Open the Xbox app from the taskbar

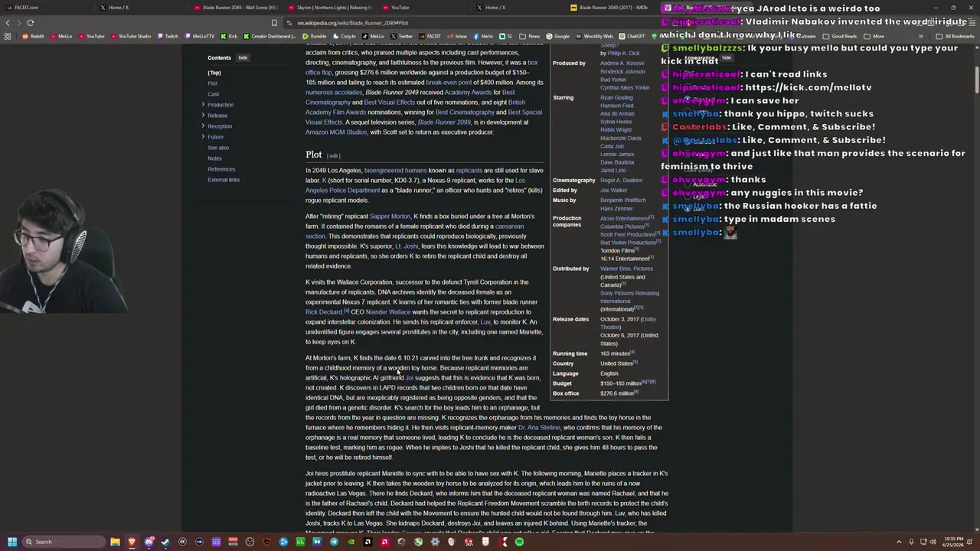(x=418, y=542)
